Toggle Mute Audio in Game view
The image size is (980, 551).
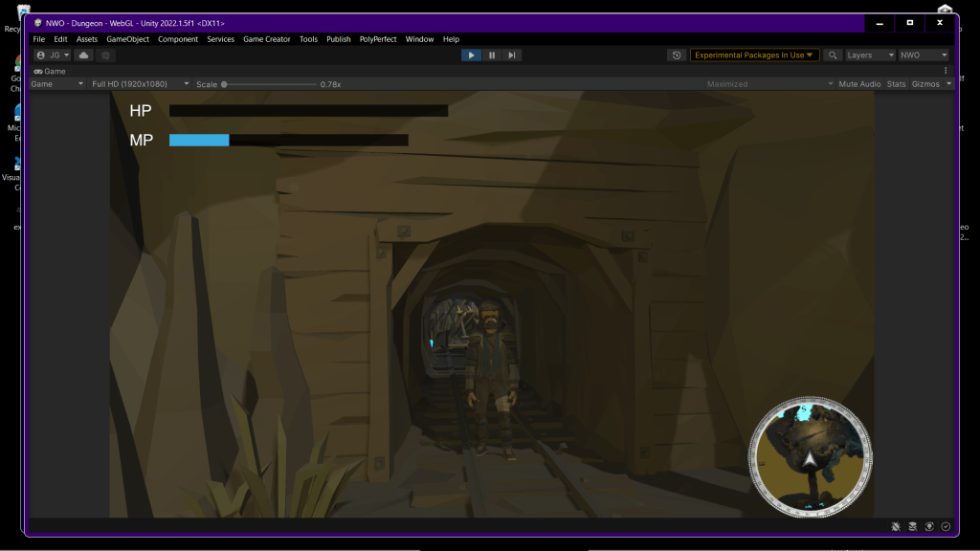859,84
